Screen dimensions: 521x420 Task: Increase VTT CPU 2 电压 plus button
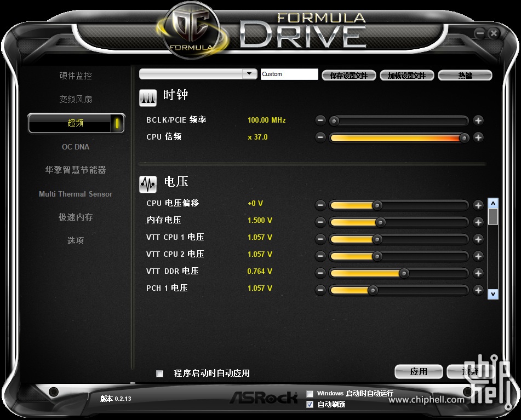[478, 256]
